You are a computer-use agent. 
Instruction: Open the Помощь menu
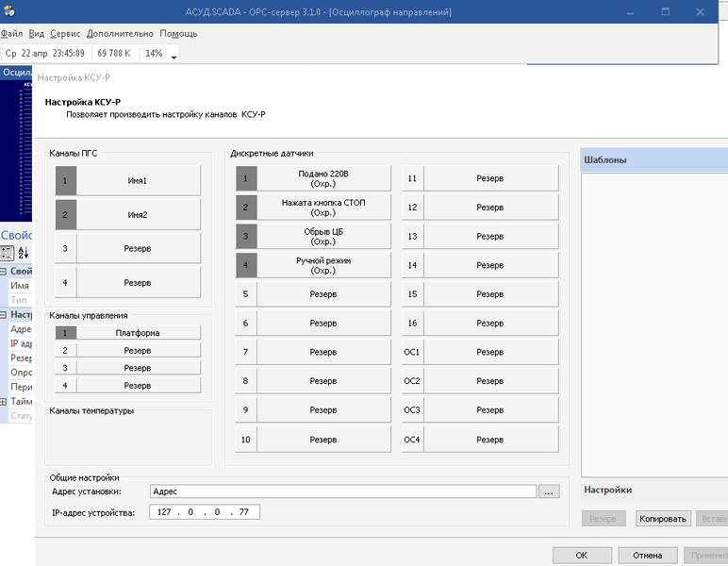click(178, 33)
